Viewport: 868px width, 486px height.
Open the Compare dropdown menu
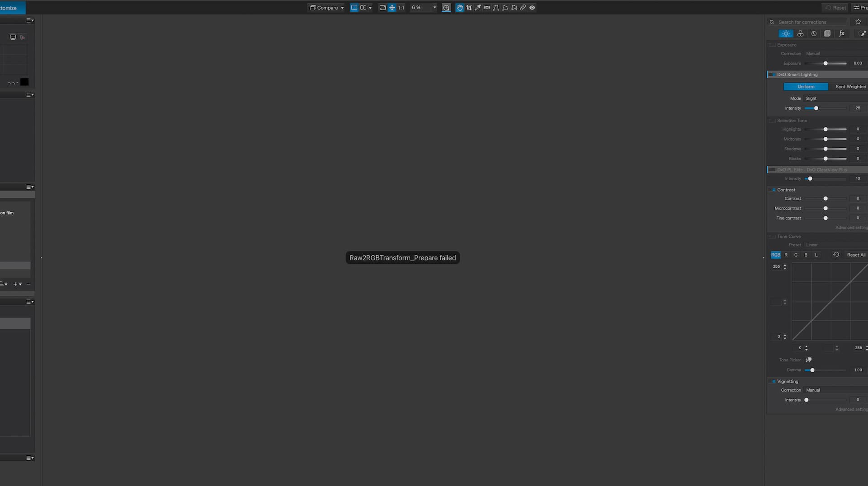click(327, 8)
